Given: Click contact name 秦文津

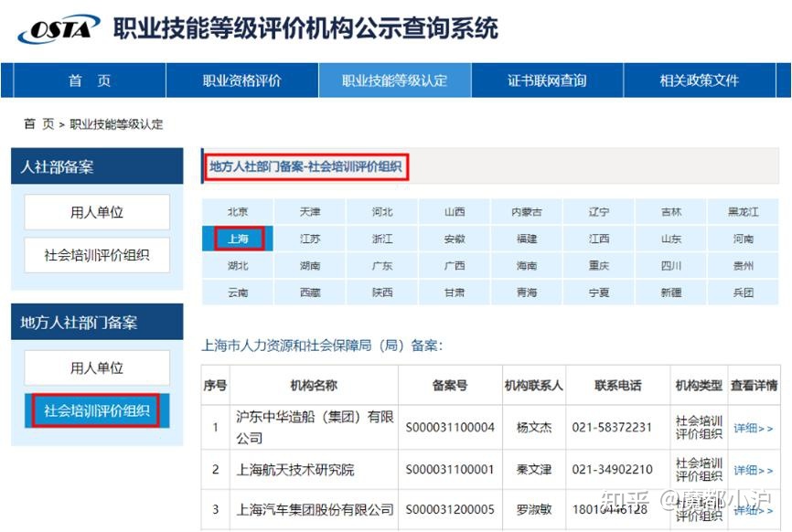Looking at the screenshot, I should point(534,470).
